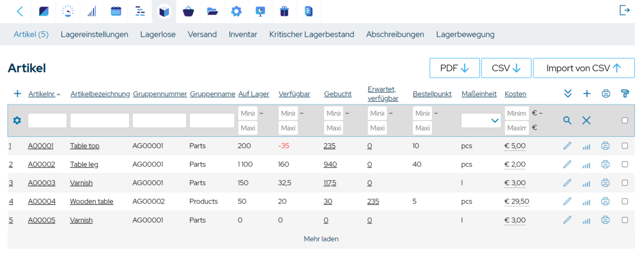Open the calendar module icon
Screen dimensions: 644x258
click(116, 11)
